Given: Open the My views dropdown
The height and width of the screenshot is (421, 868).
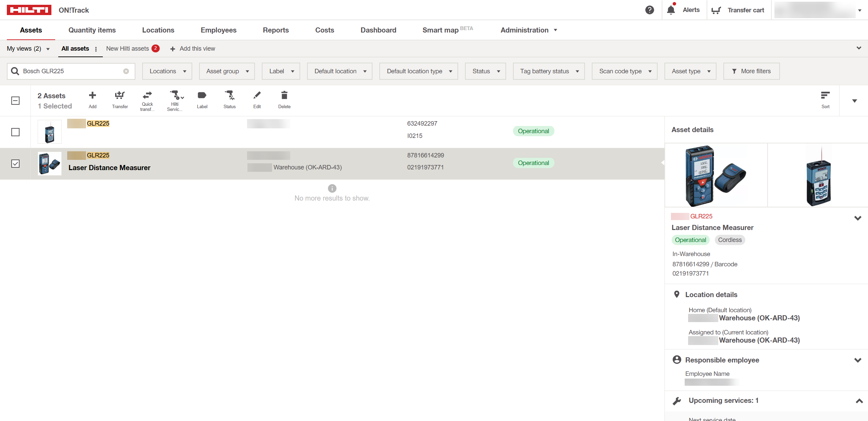Looking at the screenshot, I should (28, 49).
